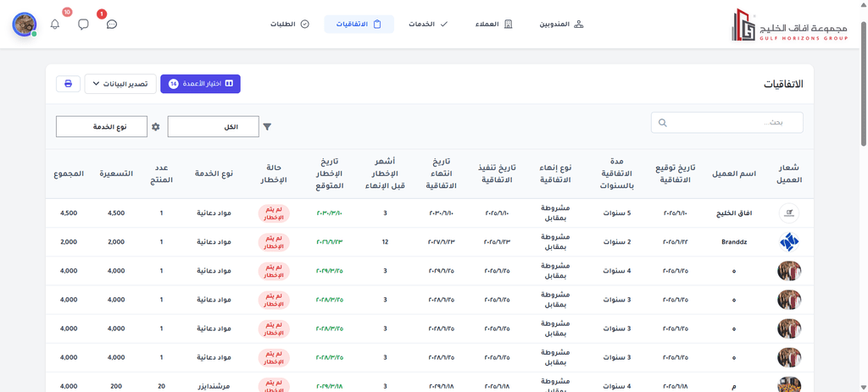The image size is (868, 392).
Task: Click the 200 price cell
Action: (116, 386)
